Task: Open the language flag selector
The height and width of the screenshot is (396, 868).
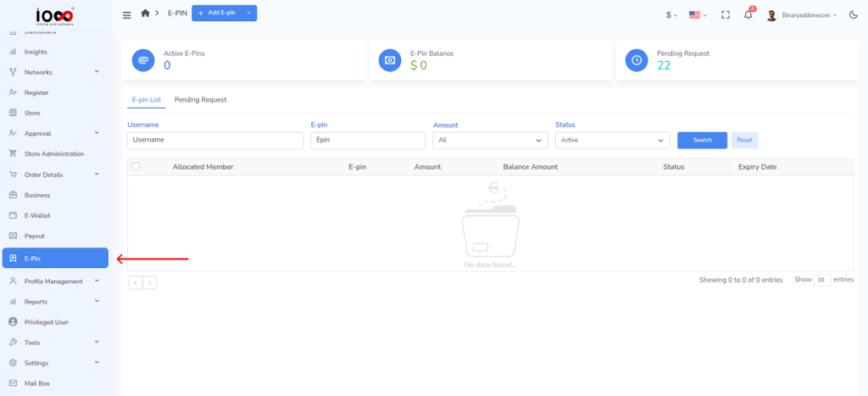Action: coord(698,14)
